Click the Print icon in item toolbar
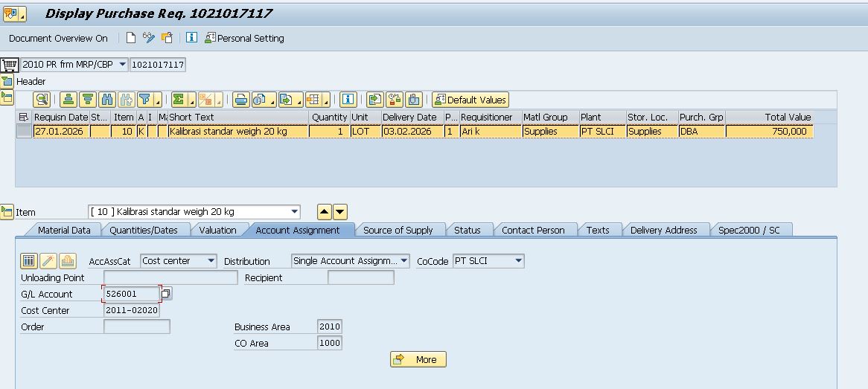 240,100
